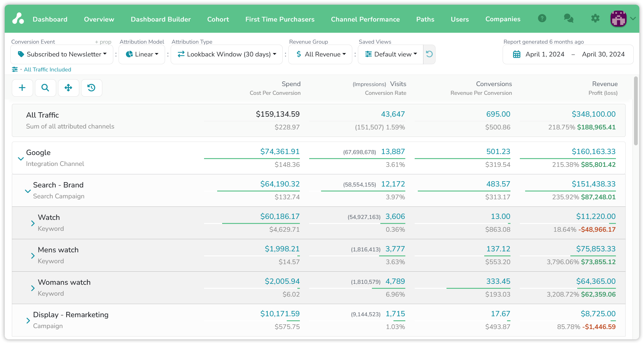The height and width of the screenshot is (344, 644).
Task: Open the Linear attribution model dropdown
Action: [x=142, y=54]
